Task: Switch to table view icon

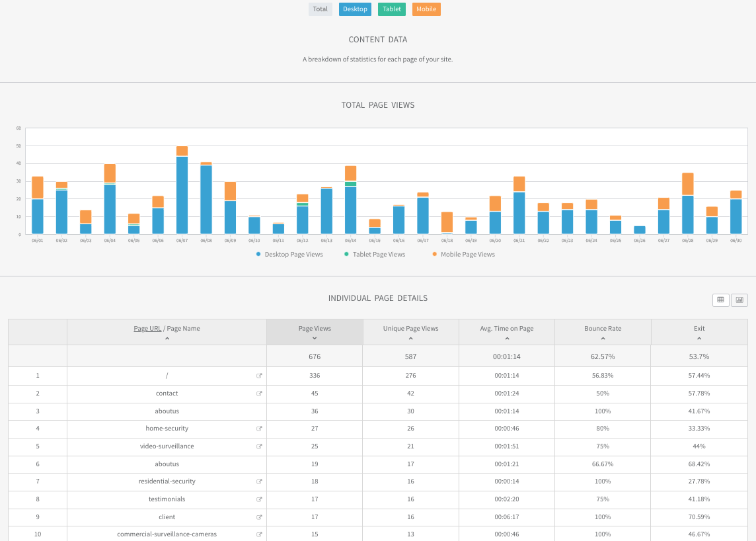Action: pyautogui.click(x=721, y=300)
